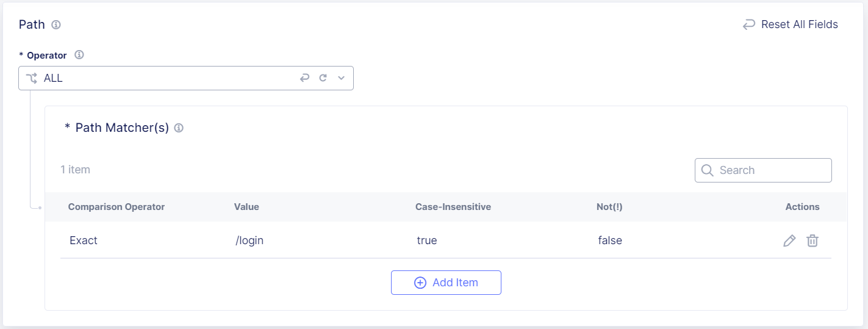Image resolution: width=868 pixels, height=329 pixels.
Task: Click the circular refresh icon in Operator field
Action: coord(323,78)
